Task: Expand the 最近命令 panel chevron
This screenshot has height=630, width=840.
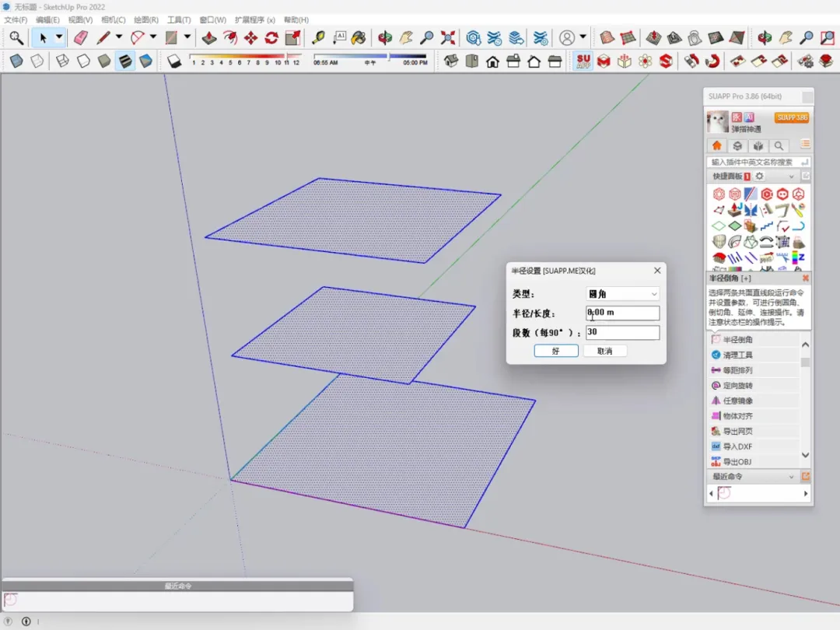Action: pyautogui.click(x=792, y=477)
